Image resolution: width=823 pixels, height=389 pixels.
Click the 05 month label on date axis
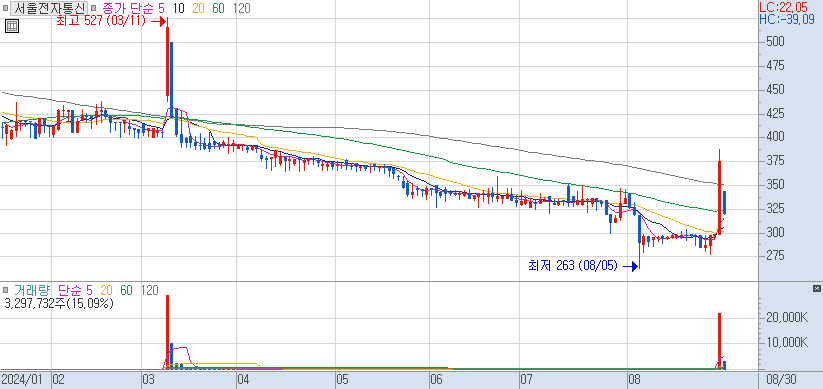[x=342, y=379]
